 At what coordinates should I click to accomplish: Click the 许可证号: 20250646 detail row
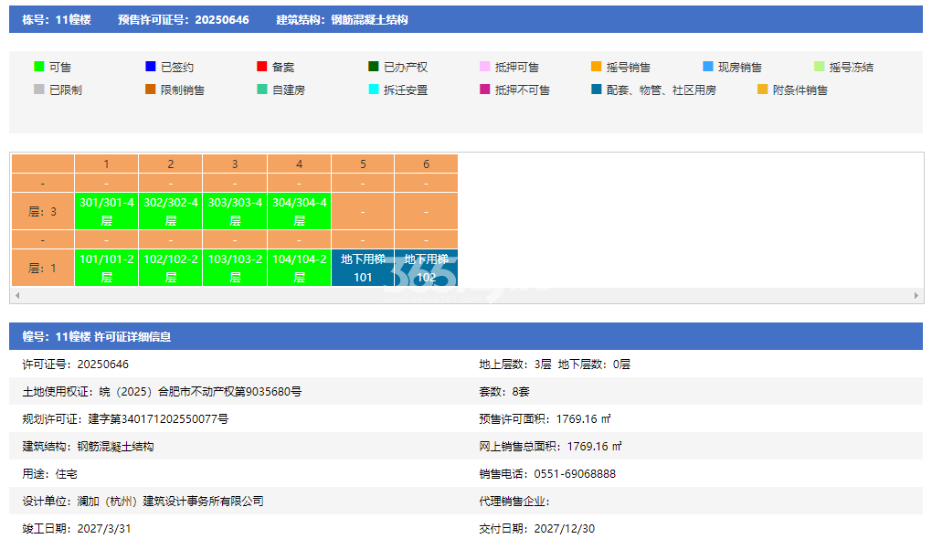tap(76, 364)
